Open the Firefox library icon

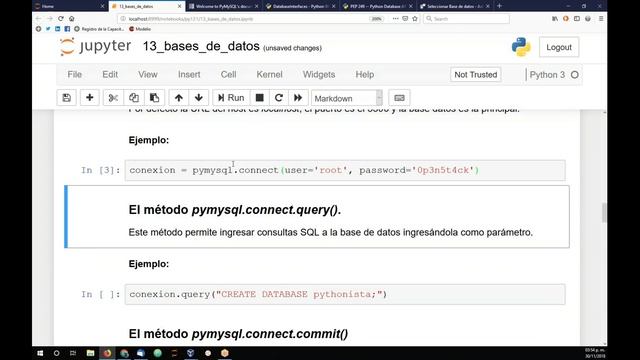[x=555, y=18]
